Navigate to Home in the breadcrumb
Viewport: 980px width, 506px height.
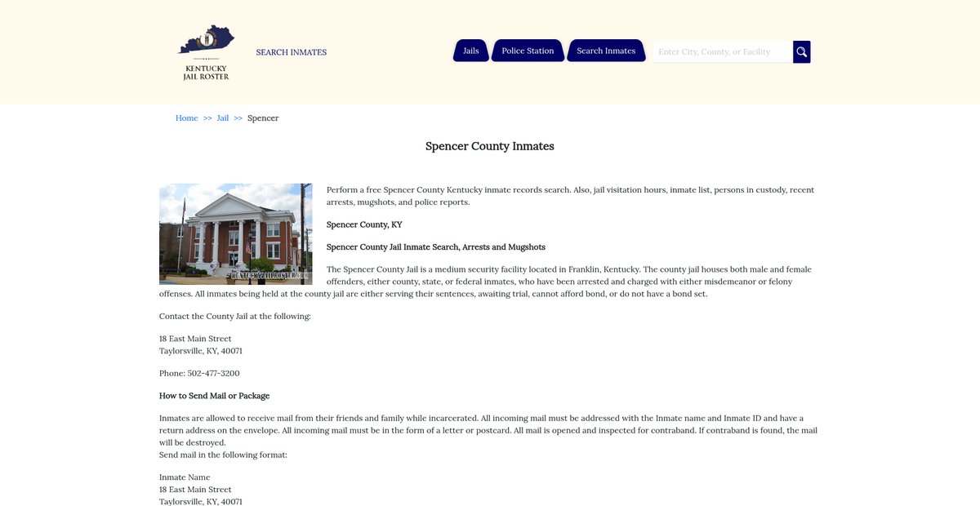click(x=186, y=118)
